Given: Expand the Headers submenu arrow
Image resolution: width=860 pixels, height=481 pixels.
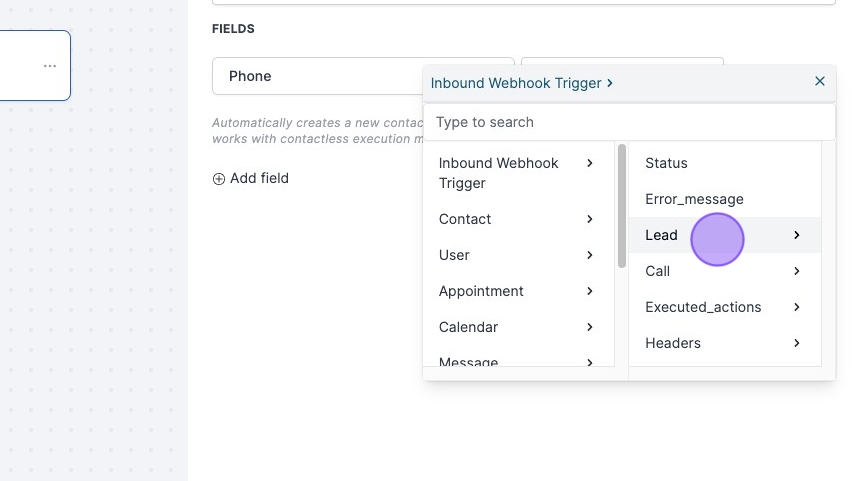Looking at the screenshot, I should pyautogui.click(x=797, y=343).
